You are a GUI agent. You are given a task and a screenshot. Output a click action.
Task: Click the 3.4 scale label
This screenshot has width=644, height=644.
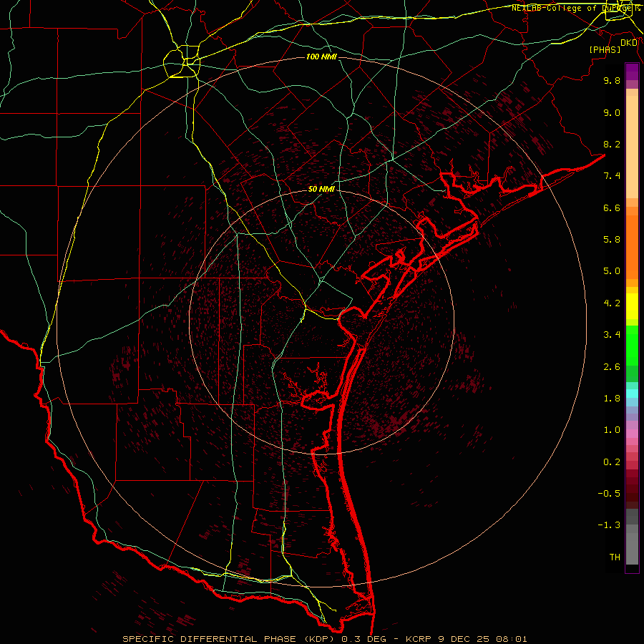(x=612, y=335)
